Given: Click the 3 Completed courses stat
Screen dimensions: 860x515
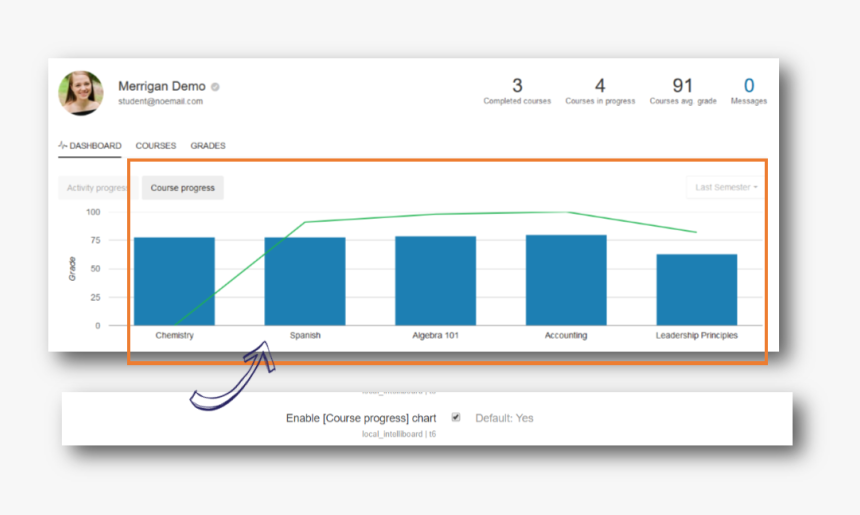Looking at the screenshot, I should pos(517,91).
